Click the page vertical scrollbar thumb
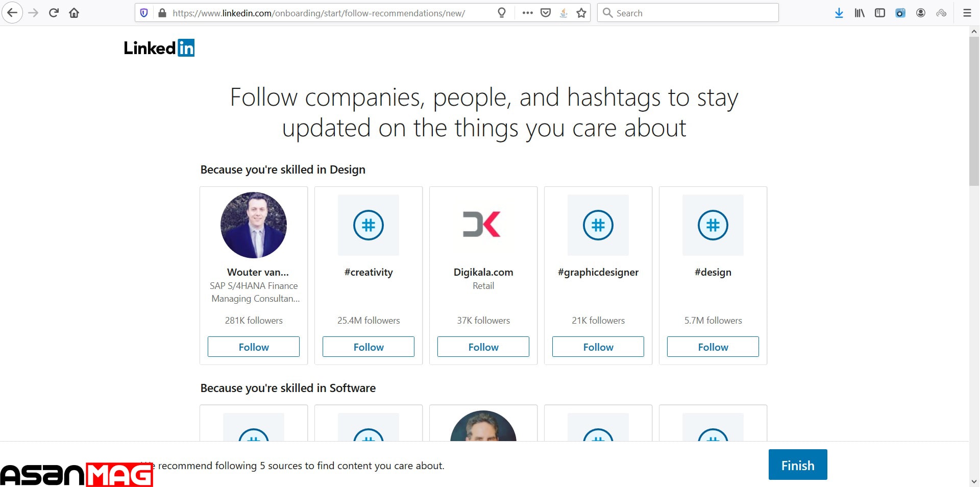 coord(974,111)
